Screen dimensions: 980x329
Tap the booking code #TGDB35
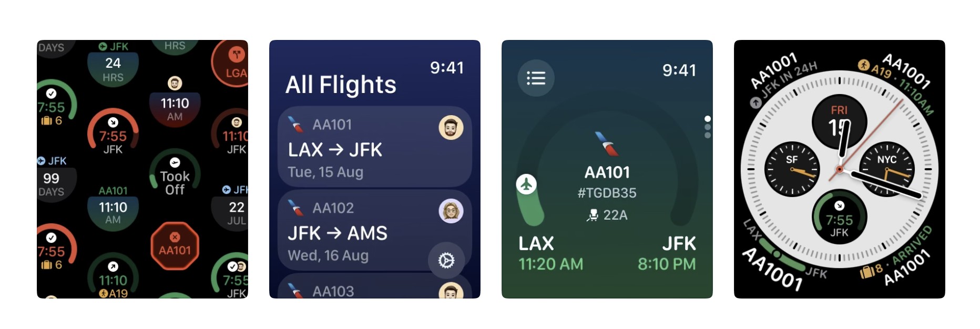click(x=607, y=193)
